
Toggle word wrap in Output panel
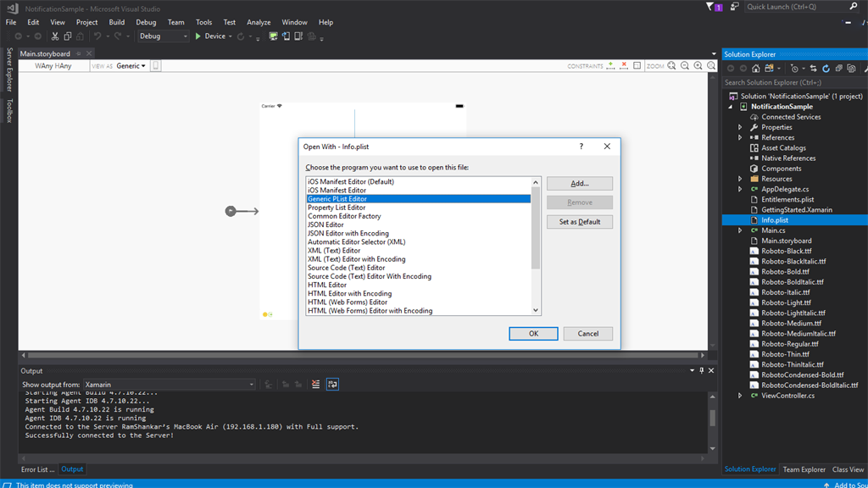click(x=332, y=384)
